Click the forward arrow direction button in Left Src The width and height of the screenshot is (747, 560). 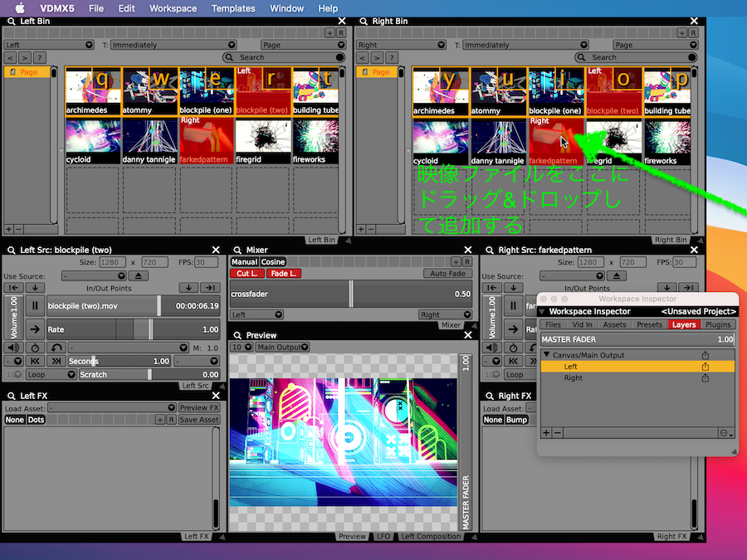[35, 329]
